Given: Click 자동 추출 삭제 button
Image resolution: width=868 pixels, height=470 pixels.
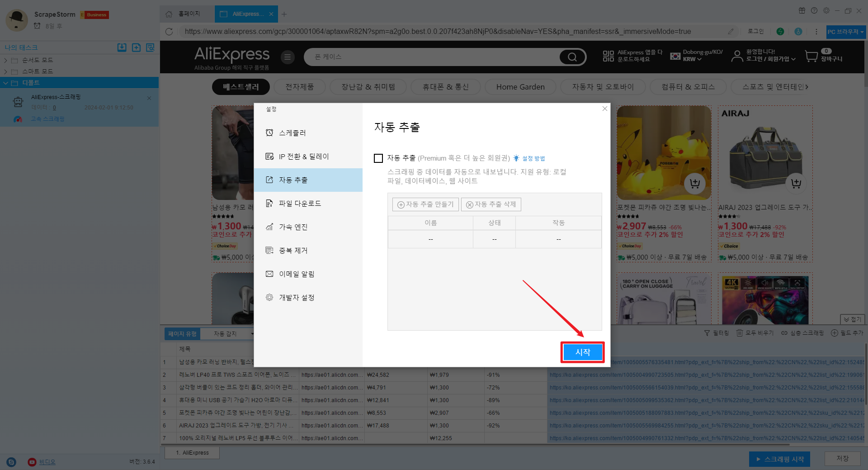Looking at the screenshot, I should [x=491, y=204].
